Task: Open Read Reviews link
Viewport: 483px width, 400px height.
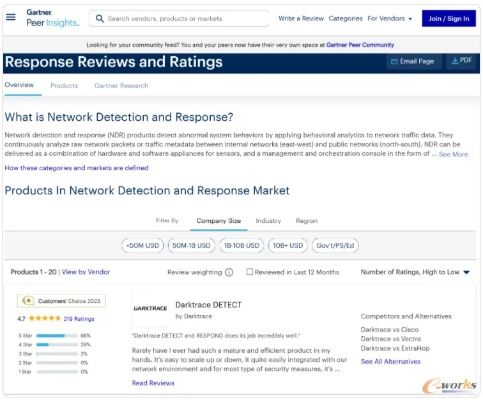Action: (x=153, y=383)
